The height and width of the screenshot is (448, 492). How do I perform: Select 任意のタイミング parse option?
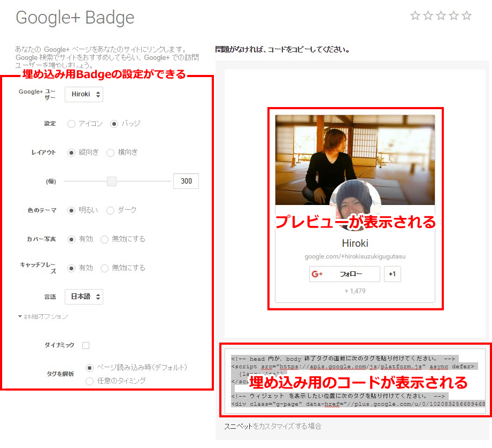pyautogui.click(x=89, y=381)
